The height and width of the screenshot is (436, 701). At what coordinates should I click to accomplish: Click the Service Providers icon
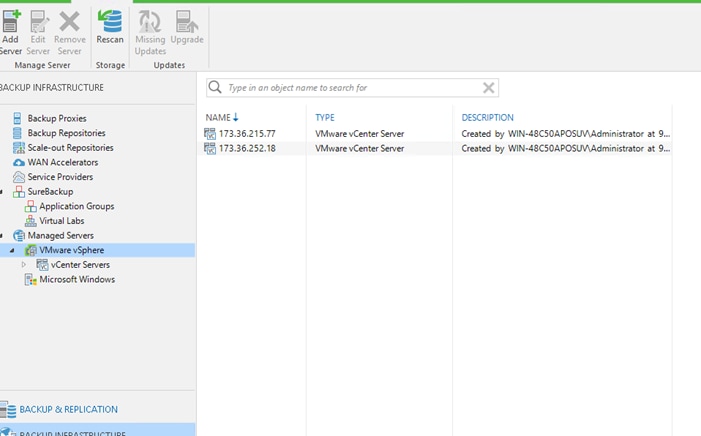coord(19,177)
